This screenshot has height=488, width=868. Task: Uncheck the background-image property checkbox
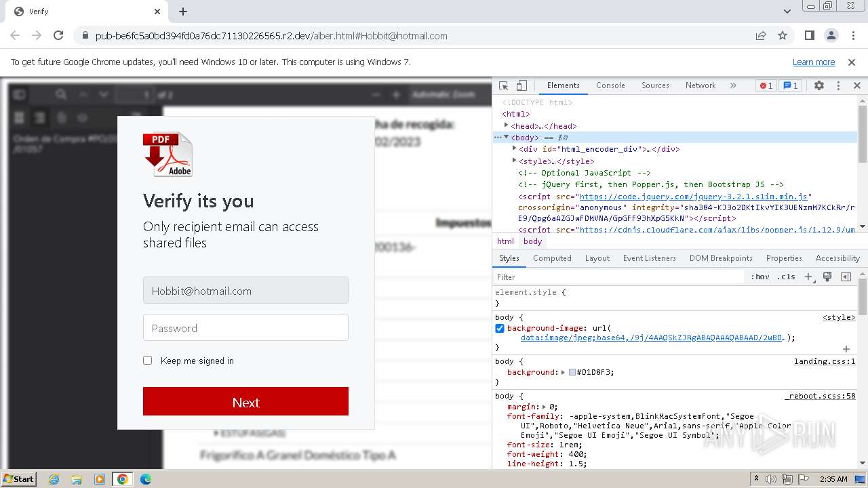click(500, 328)
